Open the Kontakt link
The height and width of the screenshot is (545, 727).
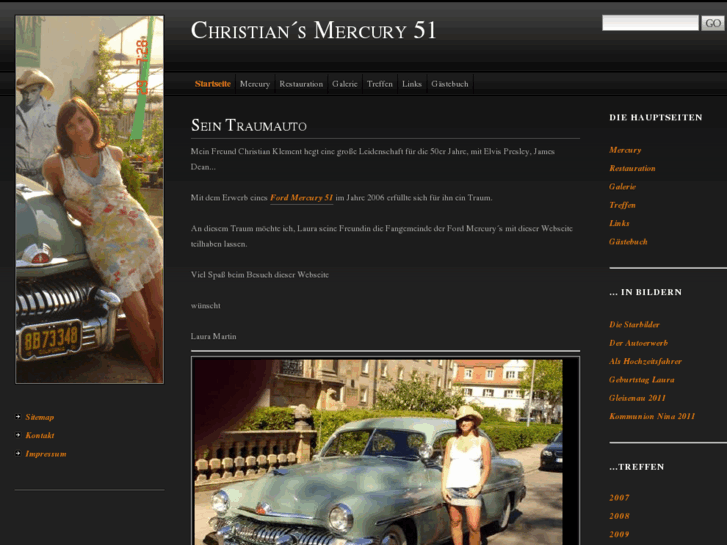pos(40,435)
